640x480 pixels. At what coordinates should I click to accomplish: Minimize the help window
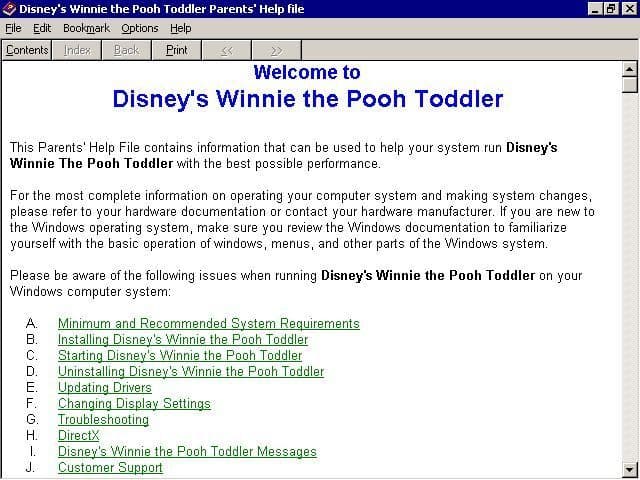[x=595, y=9]
